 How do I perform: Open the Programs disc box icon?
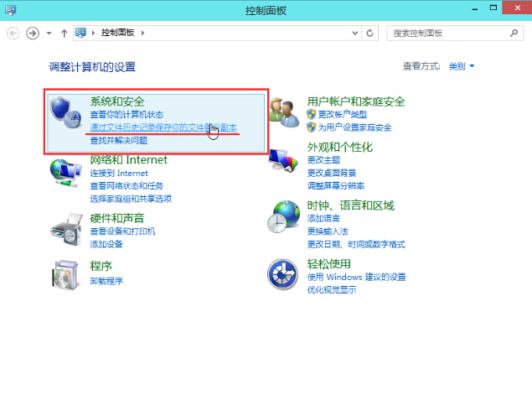coord(66,274)
